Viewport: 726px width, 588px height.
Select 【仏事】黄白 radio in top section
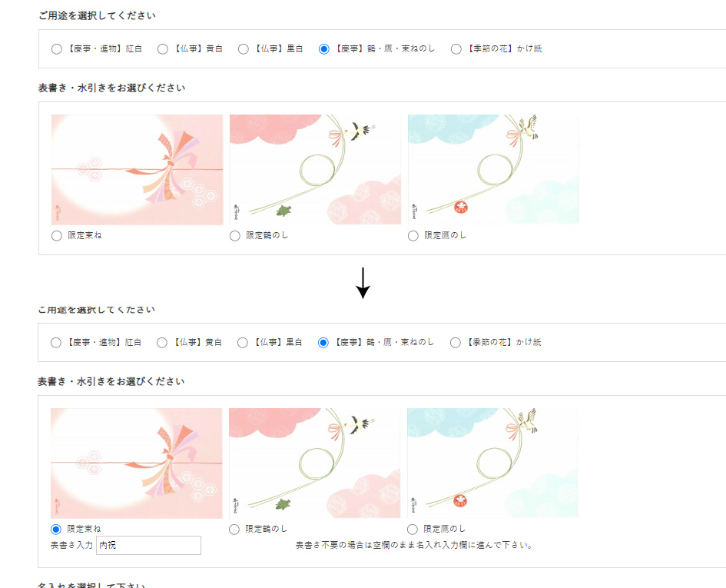pyautogui.click(x=163, y=49)
